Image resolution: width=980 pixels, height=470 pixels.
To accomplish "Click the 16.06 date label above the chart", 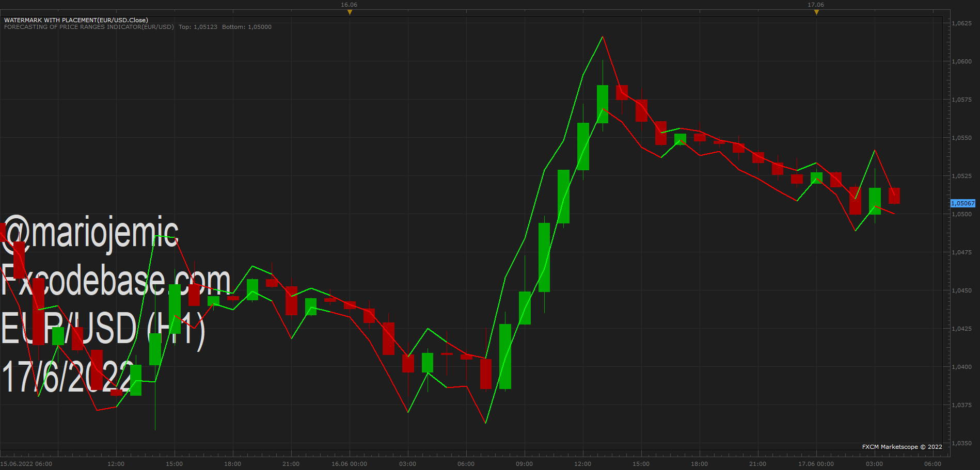I will [349, 5].
